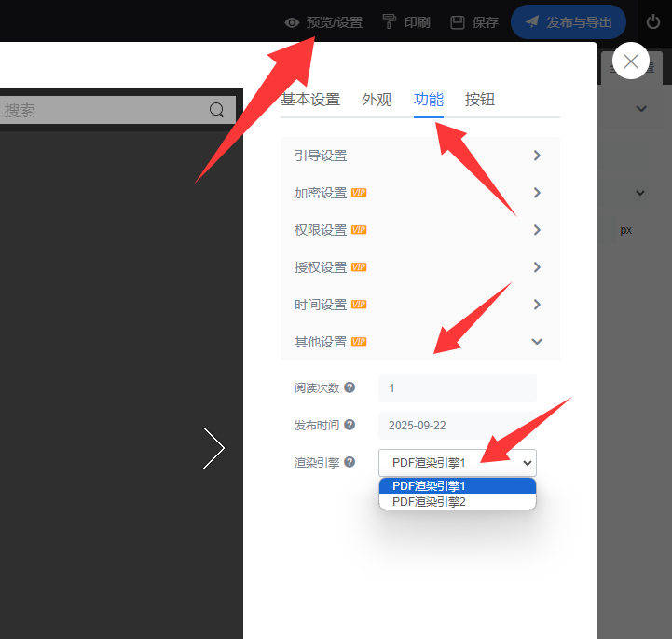Switch to the 外观 tab
Viewport: 672px width, 639px height.
click(x=377, y=100)
